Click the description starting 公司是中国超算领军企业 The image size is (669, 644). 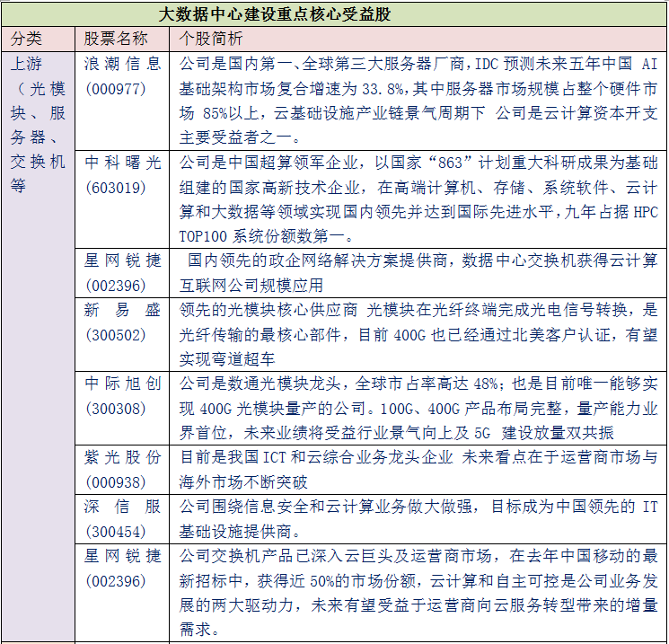pyautogui.click(x=418, y=199)
